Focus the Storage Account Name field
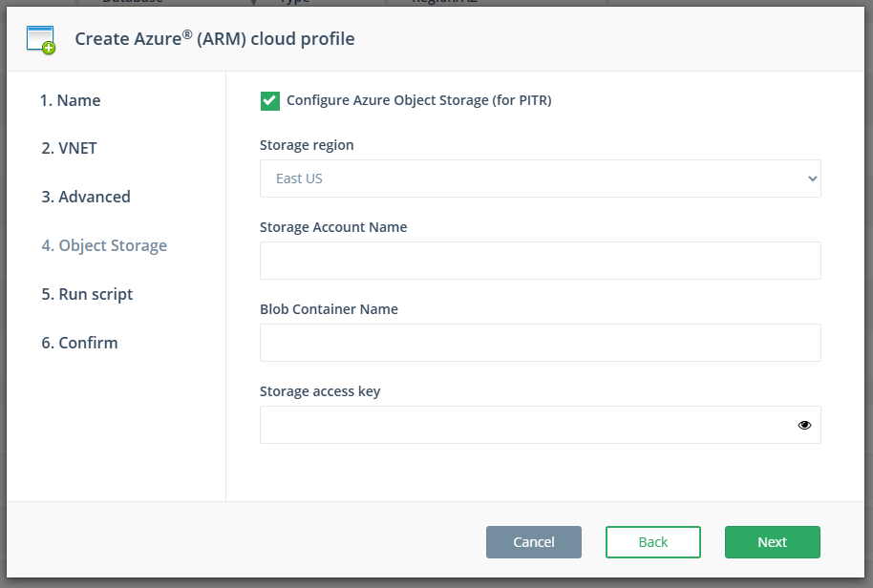Screen dimensions: 873x588 (540, 261)
